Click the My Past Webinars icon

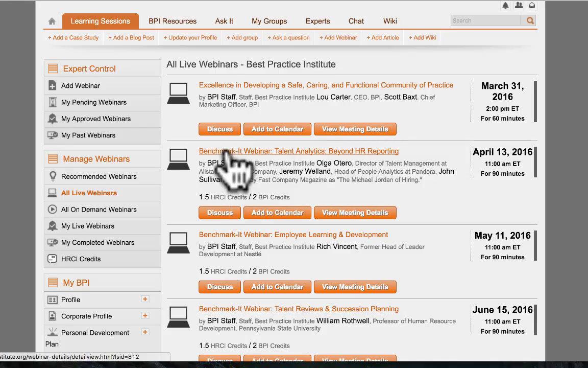53,135
